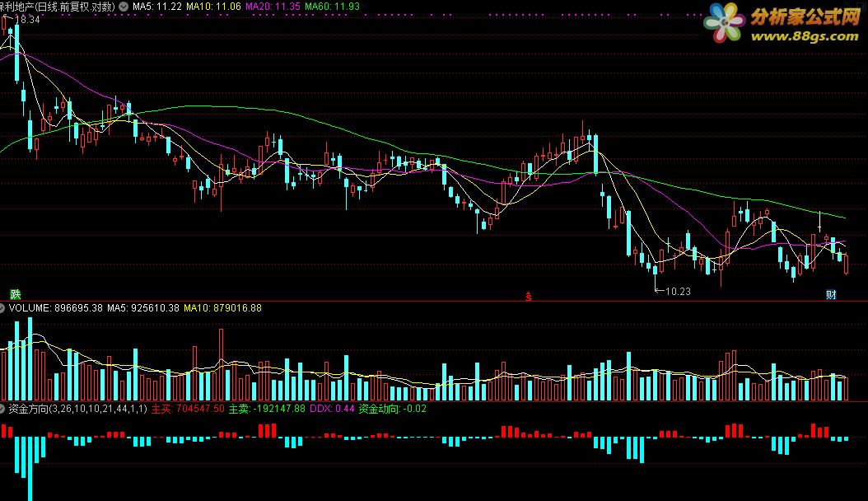Image resolution: width=868 pixels, height=501 pixels.
Task: Click the 18.34 high price label
Action: click(27, 20)
